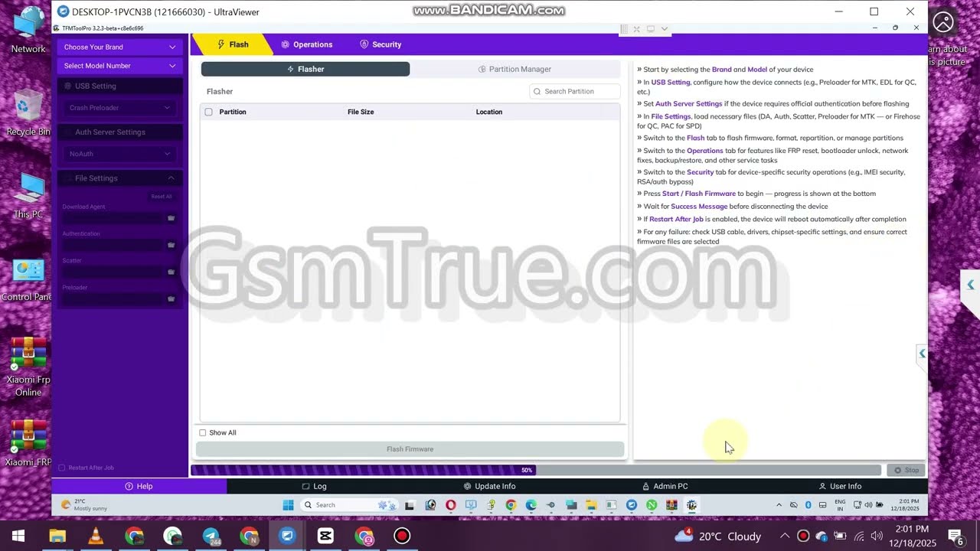Sort by the File Size column header

pyautogui.click(x=361, y=112)
